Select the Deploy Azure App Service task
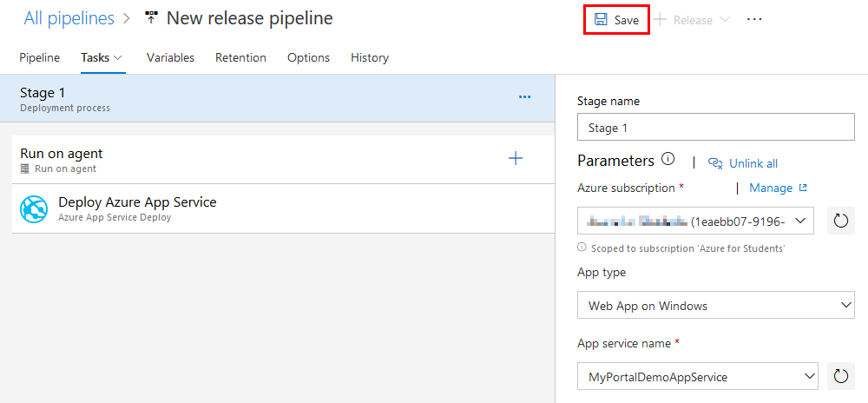Image resolution: width=868 pixels, height=403 pixels. tap(283, 208)
